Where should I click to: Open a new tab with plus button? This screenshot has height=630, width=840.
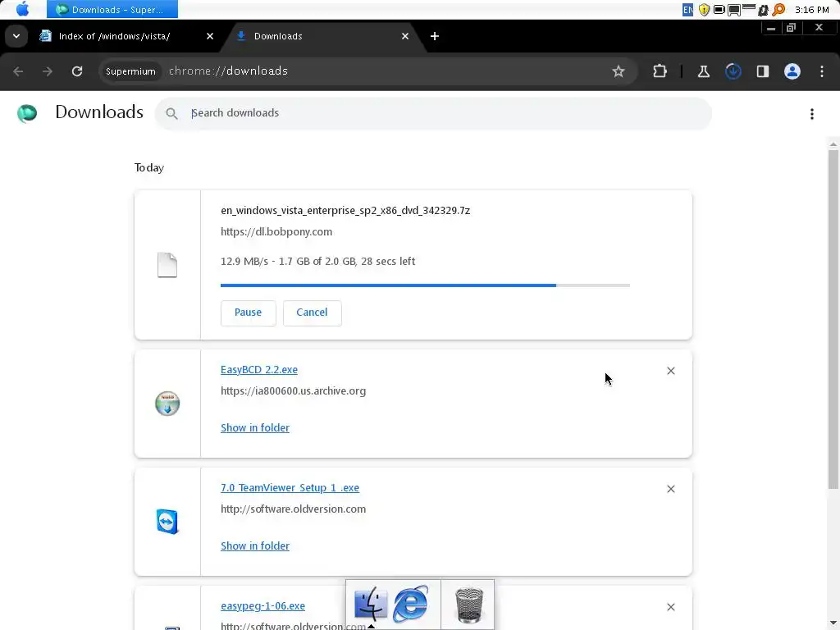click(435, 36)
